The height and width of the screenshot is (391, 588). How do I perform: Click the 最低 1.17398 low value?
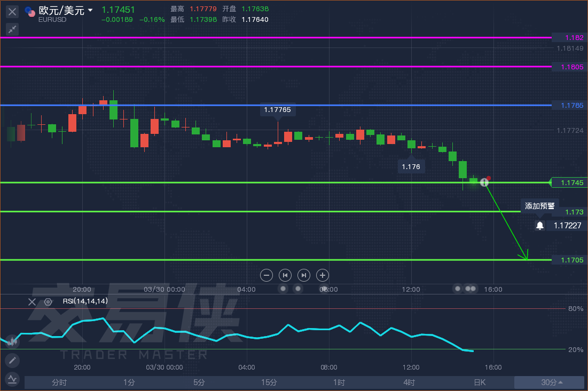[193, 20]
